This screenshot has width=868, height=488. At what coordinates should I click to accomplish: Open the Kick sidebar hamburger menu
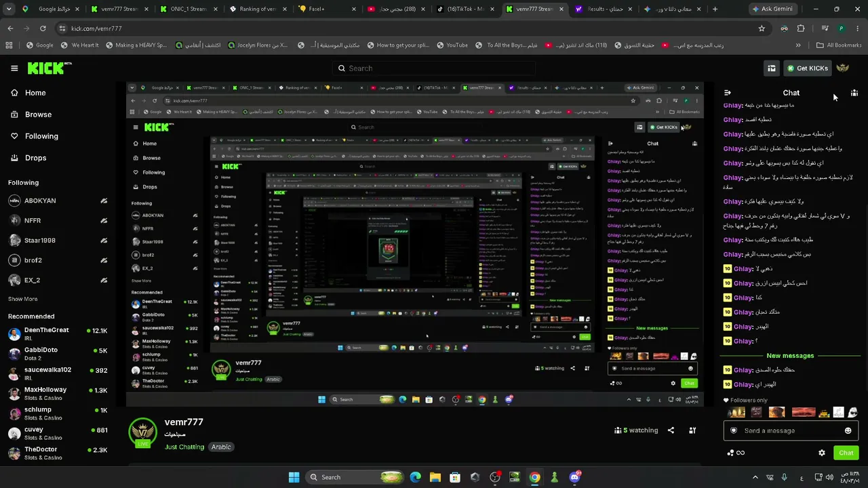pyautogui.click(x=14, y=68)
